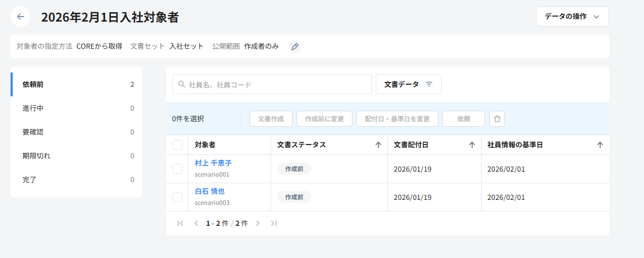
Task: Sort by 社員情報の基準日 arrow icon
Action: point(600,145)
